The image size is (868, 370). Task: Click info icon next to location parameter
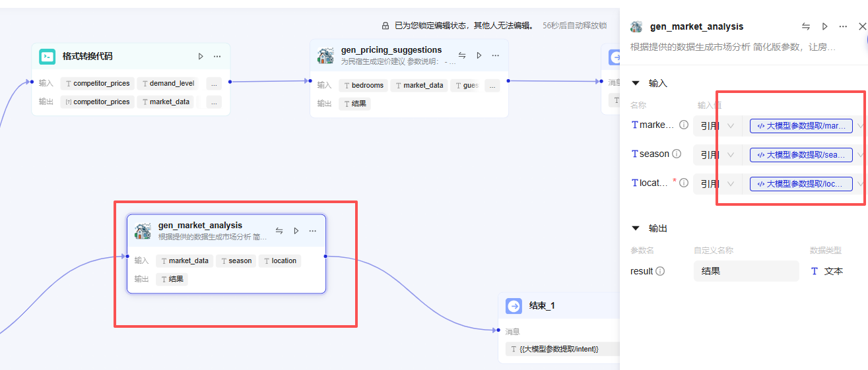(x=684, y=183)
